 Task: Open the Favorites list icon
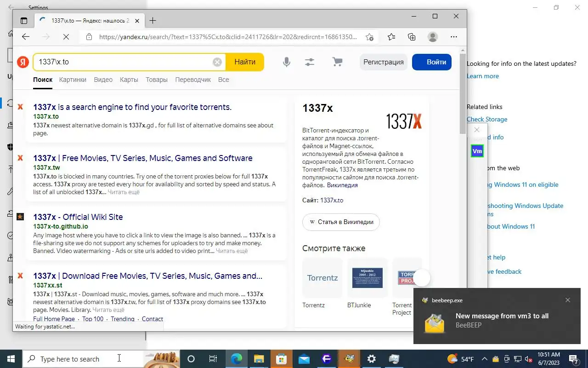pyautogui.click(x=391, y=37)
